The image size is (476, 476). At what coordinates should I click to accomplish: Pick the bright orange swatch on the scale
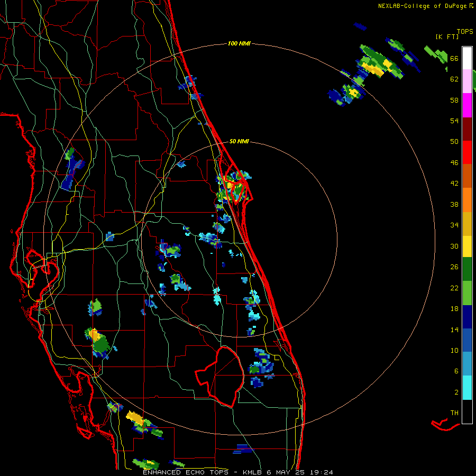click(x=467, y=200)
